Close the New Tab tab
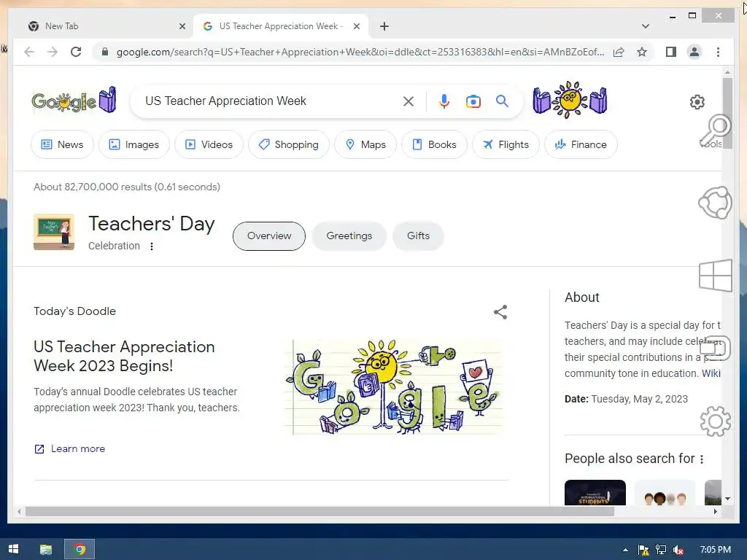Screen dimensions: 747x560 pyautogui.click(x=182, y=26)
